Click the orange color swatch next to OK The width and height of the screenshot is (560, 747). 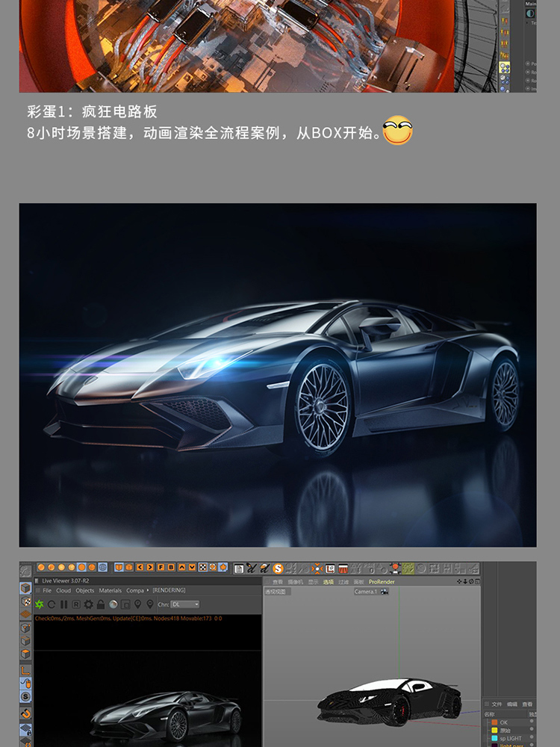494,722
